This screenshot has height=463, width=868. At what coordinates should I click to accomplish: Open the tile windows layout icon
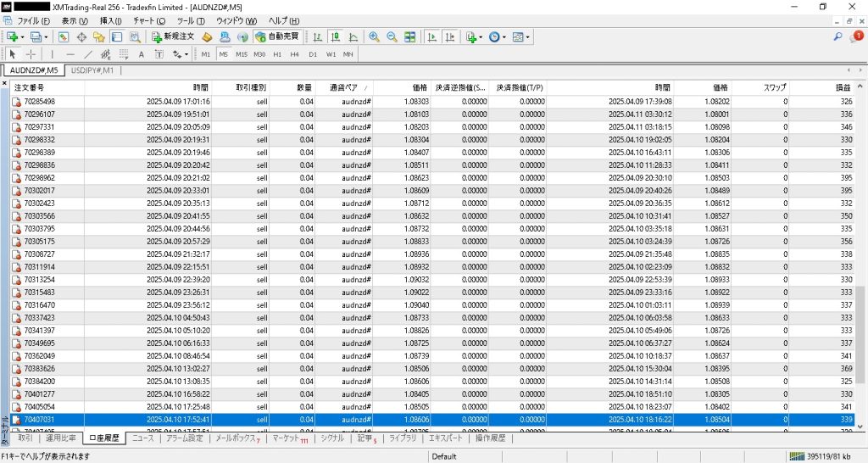click(410, 37)
